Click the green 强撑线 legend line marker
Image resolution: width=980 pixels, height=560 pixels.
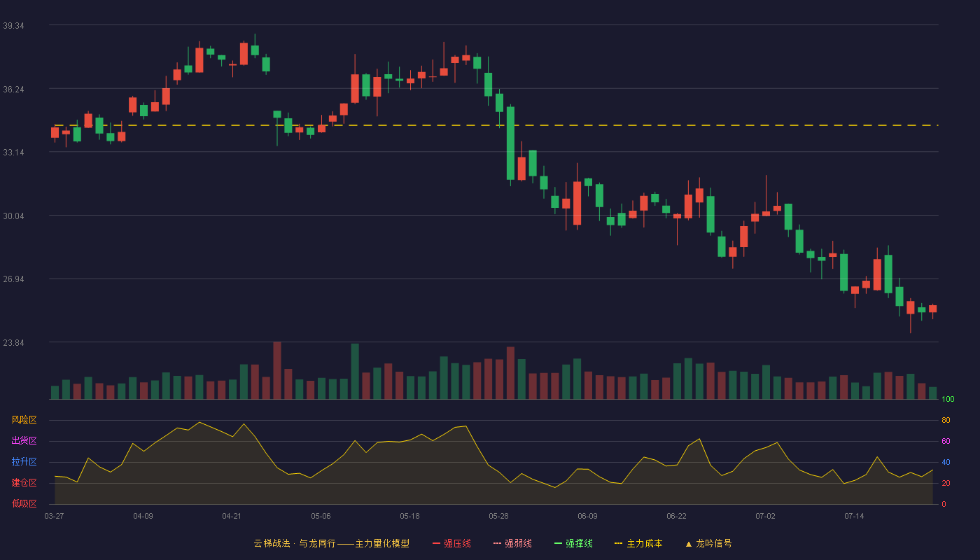point(558,543)
